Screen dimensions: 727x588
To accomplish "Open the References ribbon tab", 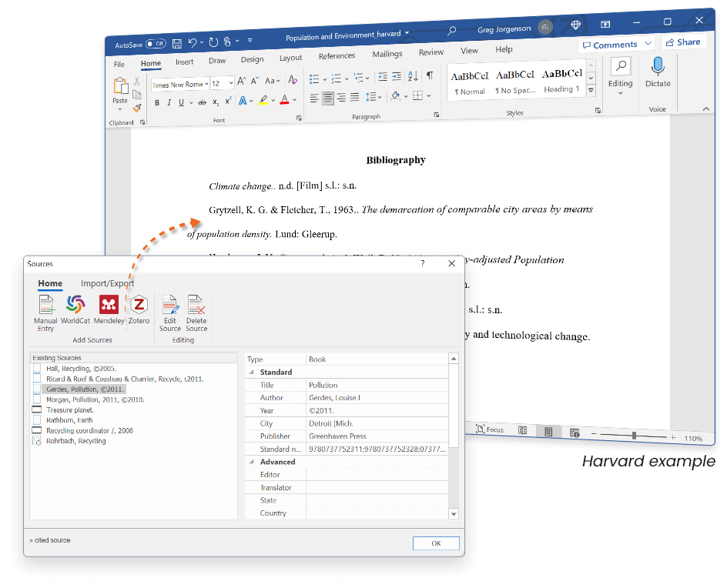I will pyautogui.click(x=337, y=55).
